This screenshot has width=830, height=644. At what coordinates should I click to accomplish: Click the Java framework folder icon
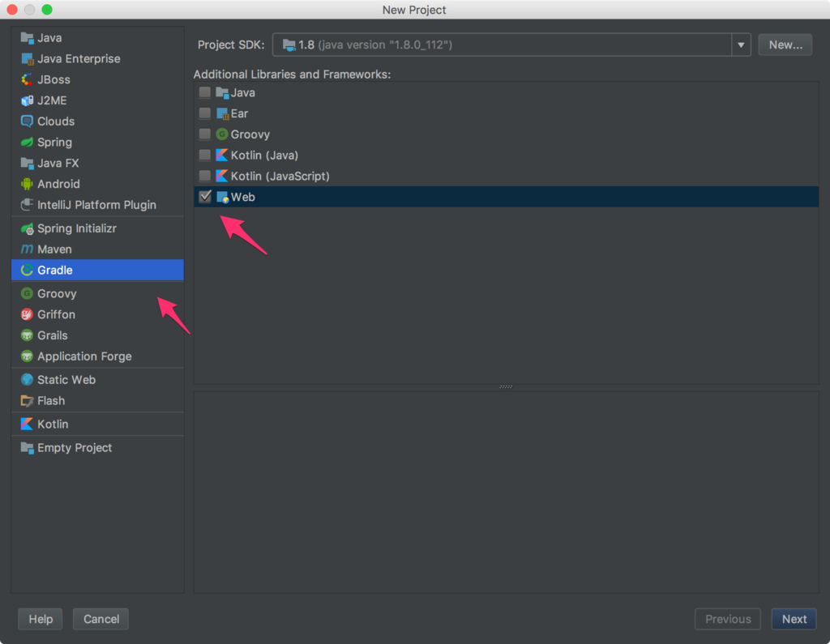point(222,92)
